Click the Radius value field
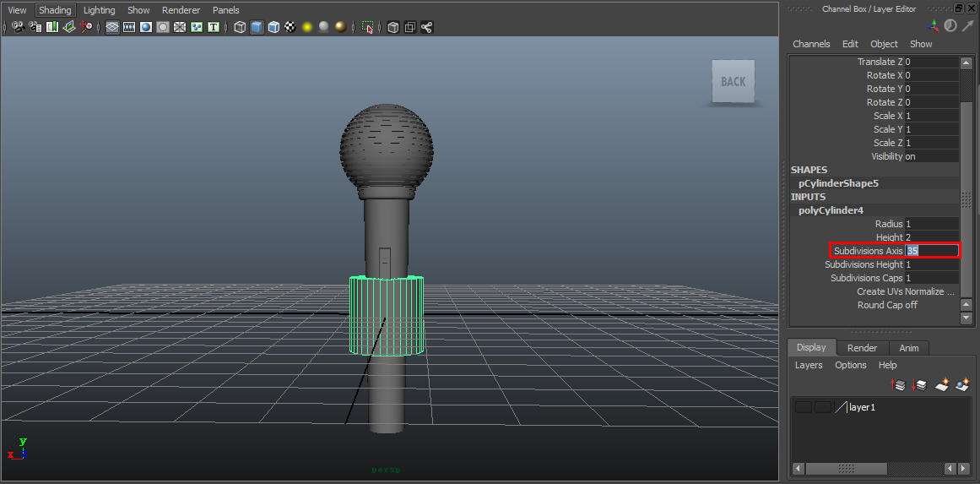 931,224
